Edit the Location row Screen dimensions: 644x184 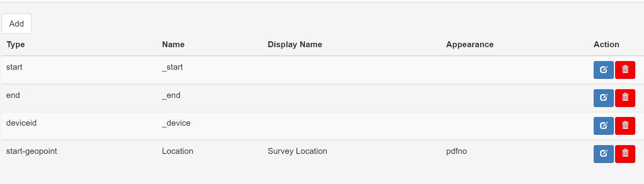pos(603,154)
